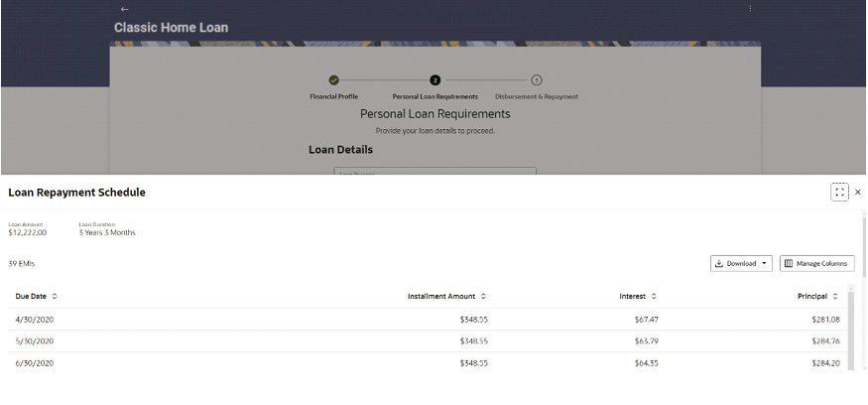Screen dimensions: 868x405
Task: Click the Loan Purpose input field
Action: click(x=435, y=171)
